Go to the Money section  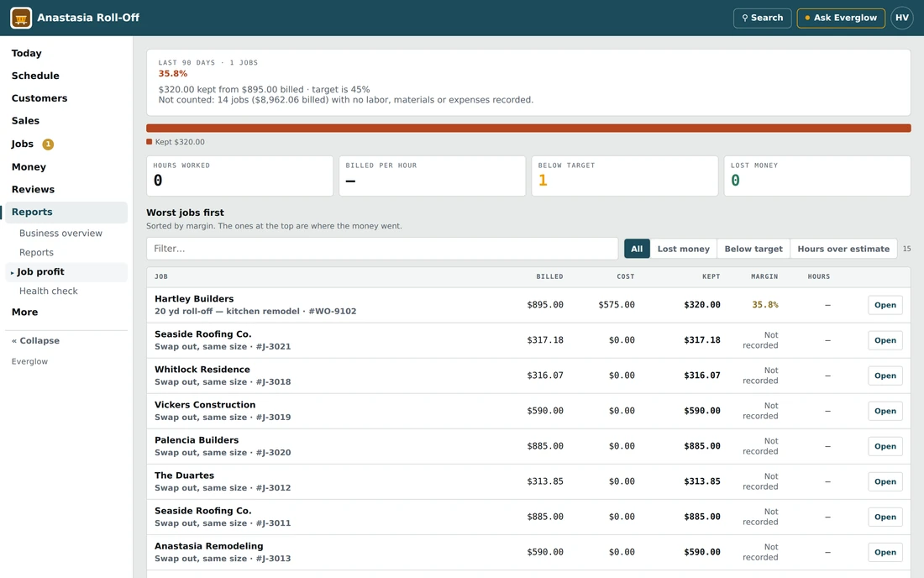point(29,166)
